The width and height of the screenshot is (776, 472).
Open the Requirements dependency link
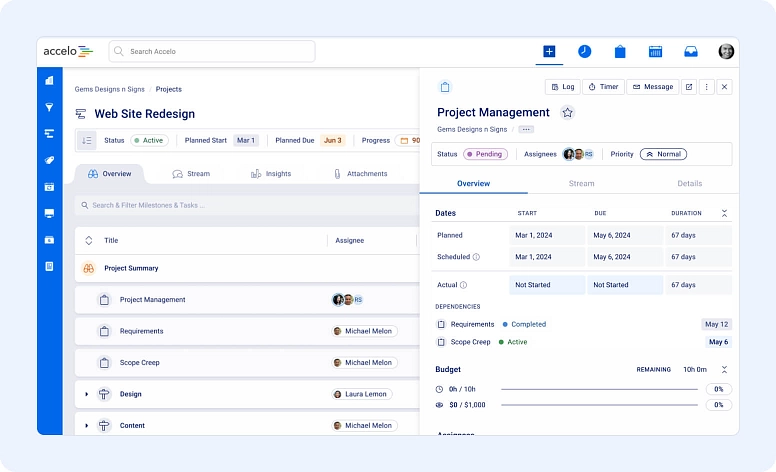(x=472, y=325)
